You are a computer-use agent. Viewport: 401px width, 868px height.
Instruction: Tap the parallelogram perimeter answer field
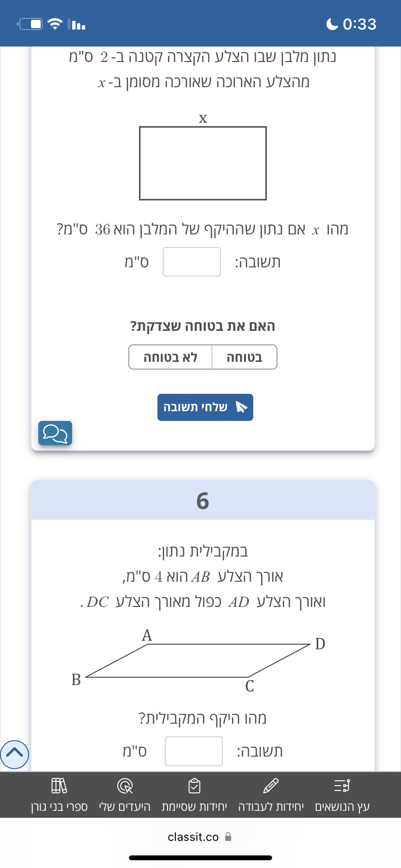click(x=194, y=751)
